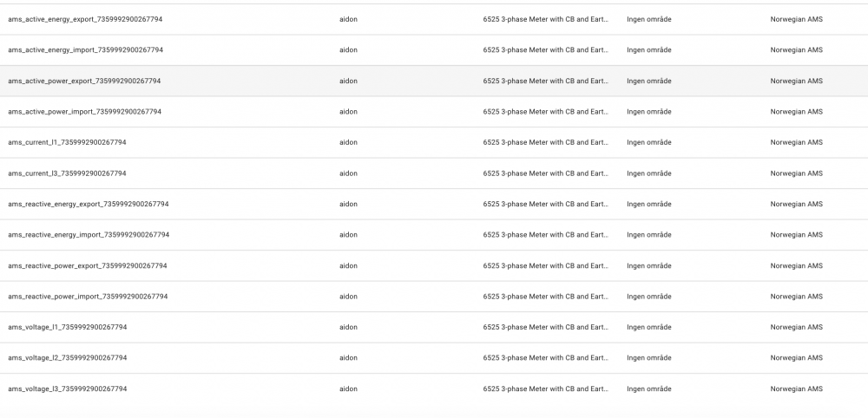Open the ams_reactive_energy_import entity
868x418 pixels.
(x=89, y=235)
